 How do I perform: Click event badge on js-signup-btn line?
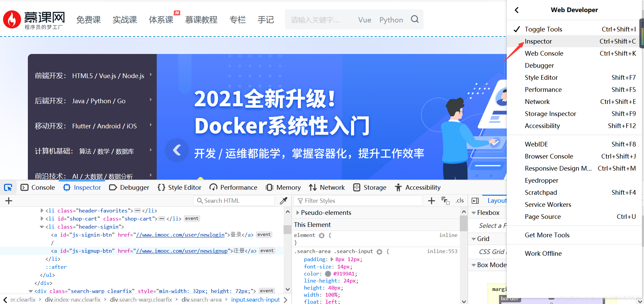pyautogui.click(x=267, y=251)
